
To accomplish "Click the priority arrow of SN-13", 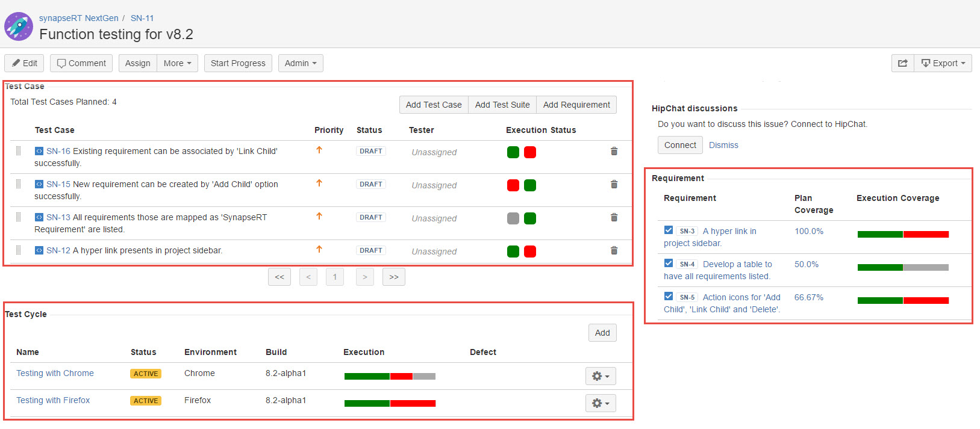I will click(319, 217).
